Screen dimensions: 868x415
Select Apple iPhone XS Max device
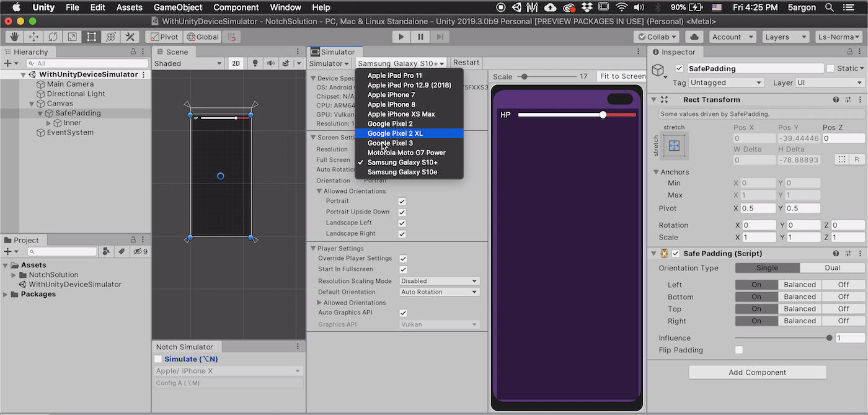tap(409, 114)
